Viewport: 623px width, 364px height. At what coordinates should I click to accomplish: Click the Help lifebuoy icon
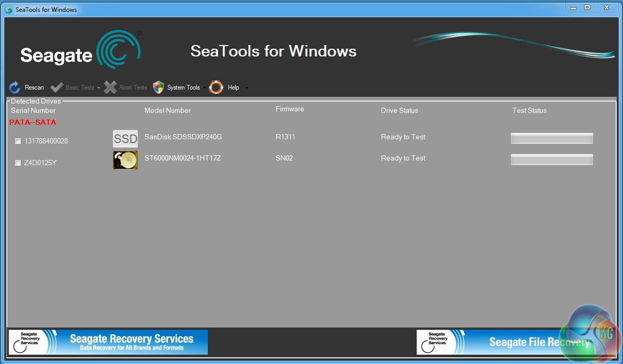pyautogui.click(x=216, y=88)
